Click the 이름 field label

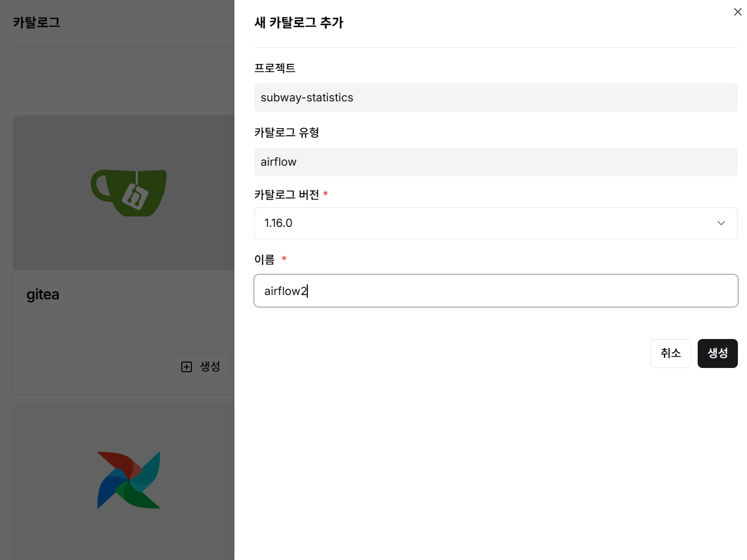[x=264, y=260]
